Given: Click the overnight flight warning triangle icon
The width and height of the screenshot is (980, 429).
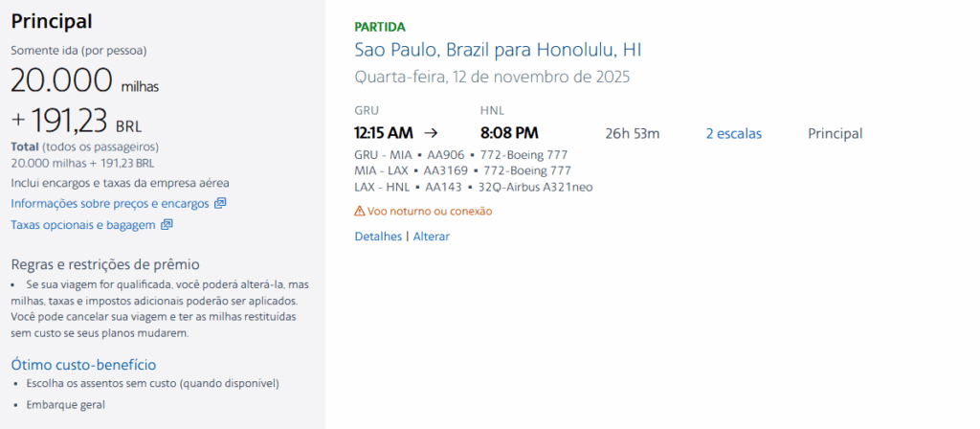Looking at the screenshot, I should (x=360, y=211).
